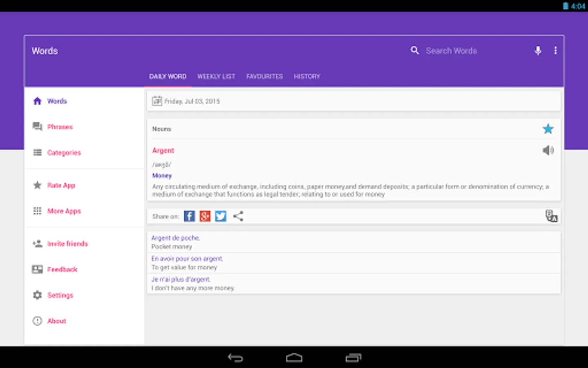The image size is (588, 368).
Task: Click the Nouns label
Action: [x=162, y=129]
